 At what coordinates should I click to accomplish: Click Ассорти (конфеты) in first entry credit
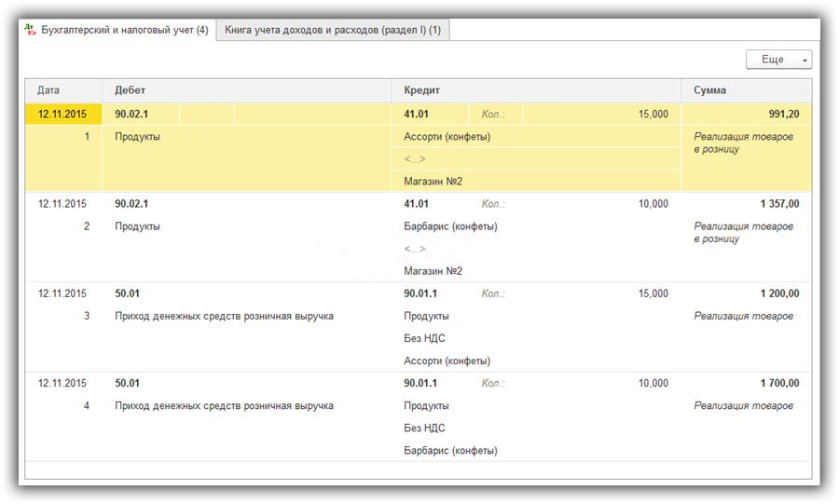tap(447, 137)
